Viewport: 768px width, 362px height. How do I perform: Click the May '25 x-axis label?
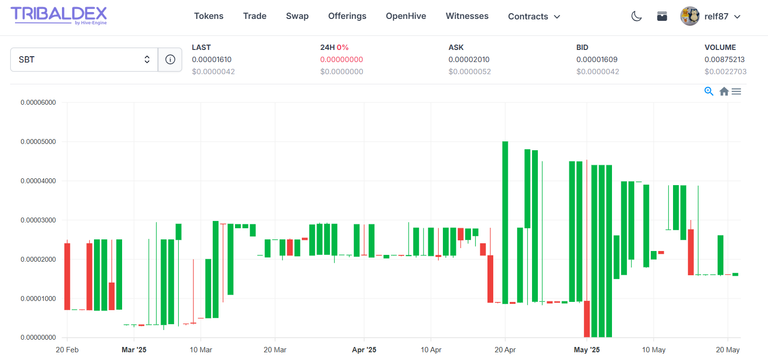click(x=587, y=350)
